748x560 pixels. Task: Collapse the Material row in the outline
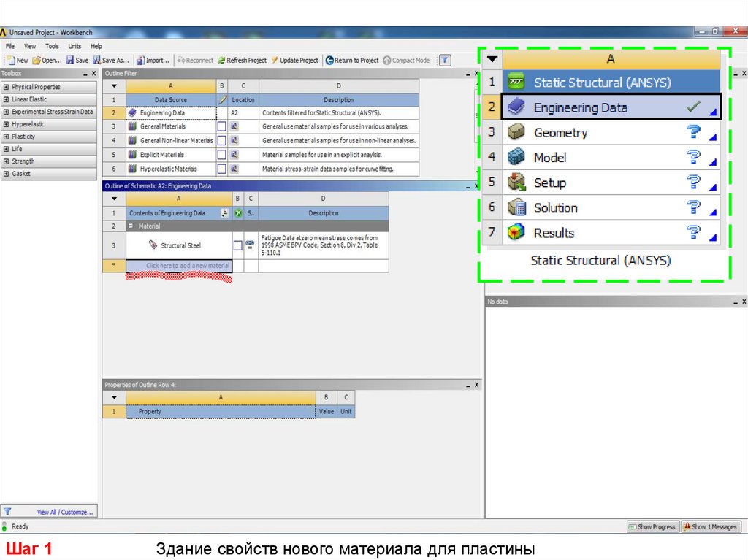click(x=131, y=226)
